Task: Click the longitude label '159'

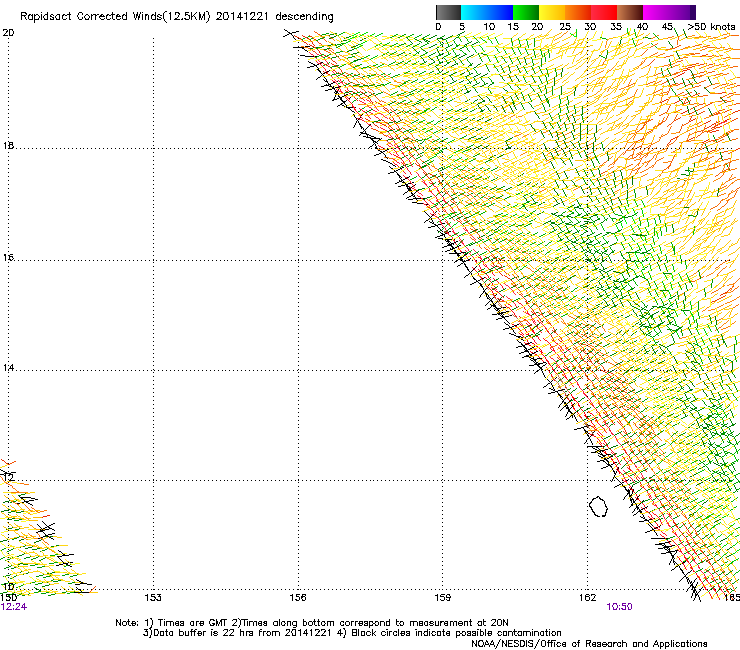Action: pos(443,598)
